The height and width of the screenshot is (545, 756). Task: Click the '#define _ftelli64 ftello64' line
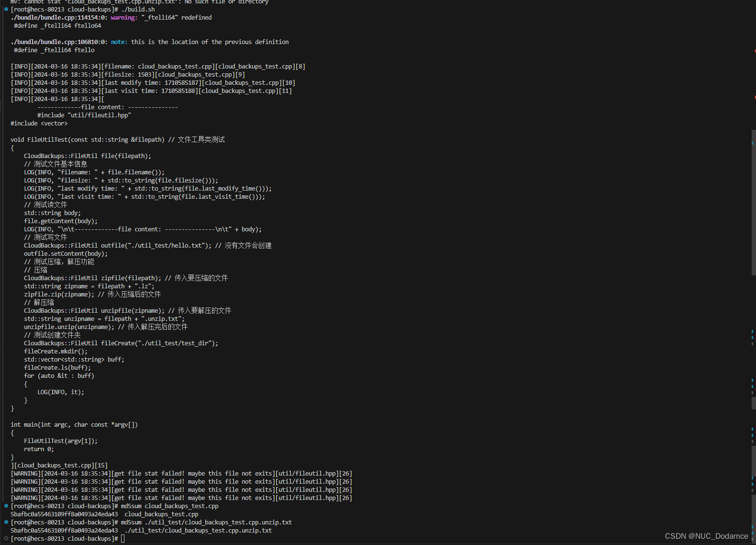pos(57,25)
